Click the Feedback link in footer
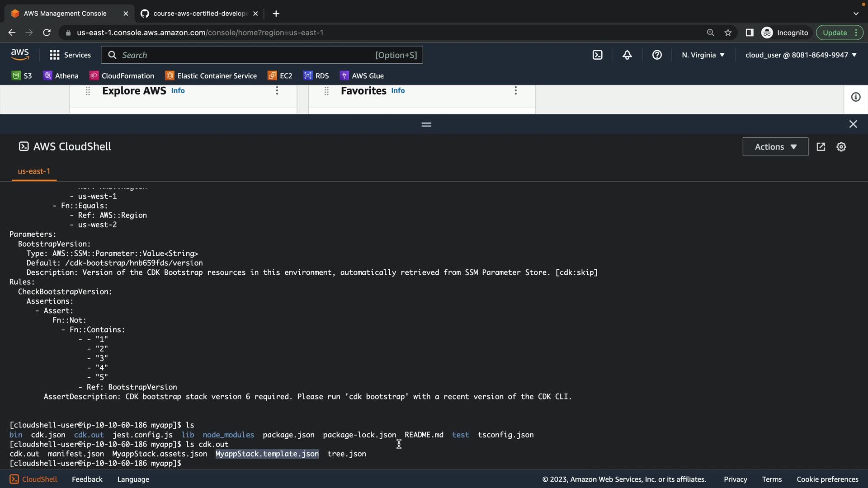This screenshot has width=868, height=488. tap(87, 479)
